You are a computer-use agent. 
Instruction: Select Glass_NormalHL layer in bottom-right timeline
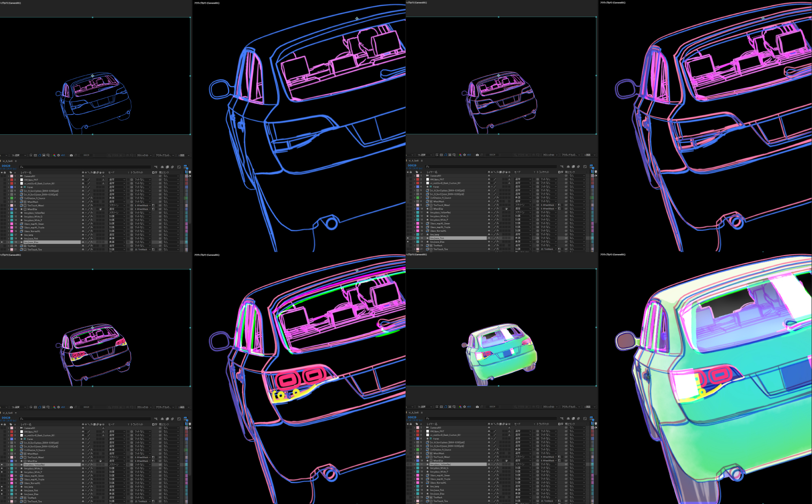(x=438, y=482)
